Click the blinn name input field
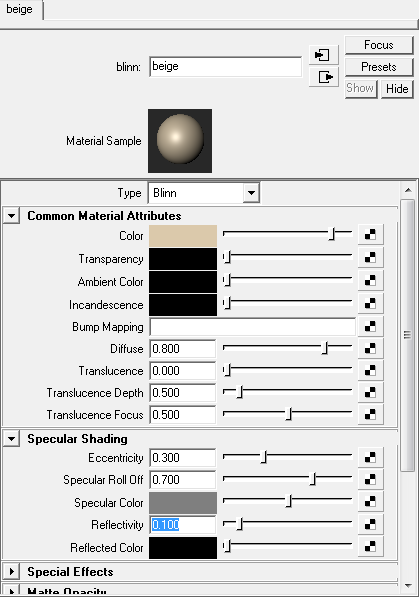419x597 pixels. click(225, 67)
